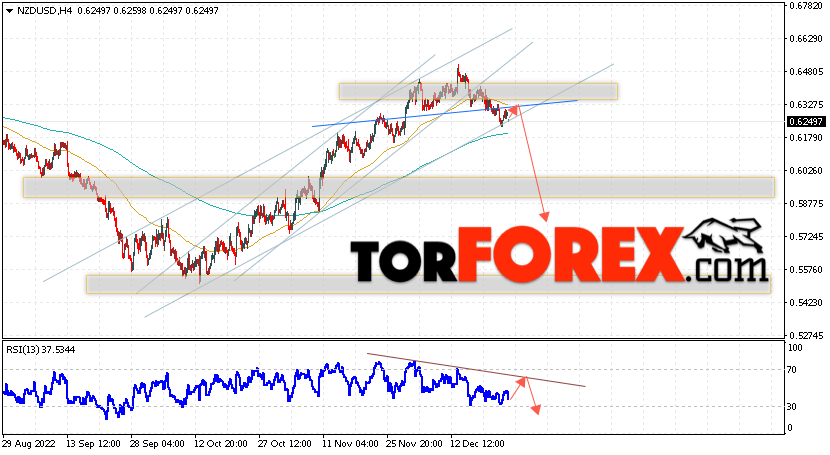Click the 11 Nov 04:00 date label
830x455 pixels.
point(350,443)
